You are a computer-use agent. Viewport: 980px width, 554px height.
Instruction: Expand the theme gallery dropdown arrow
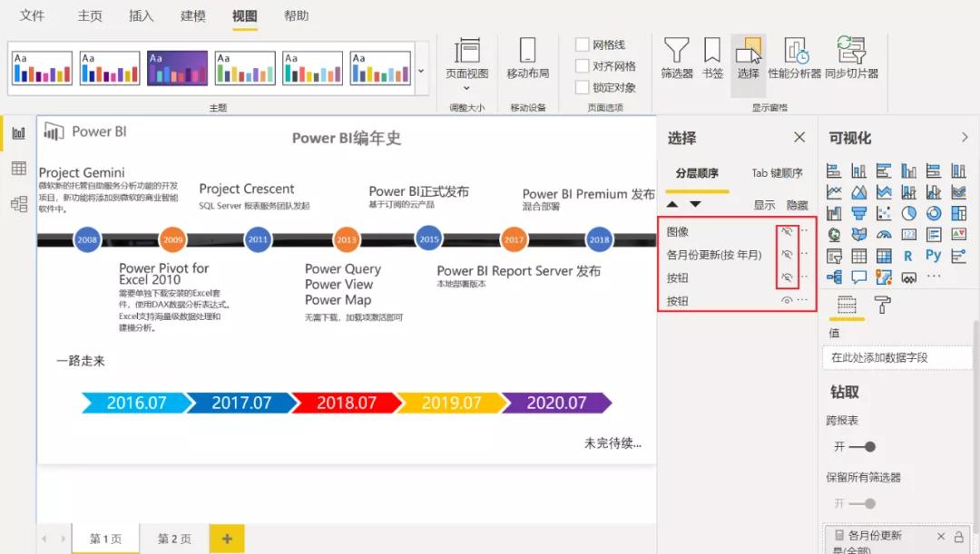coord(421,71)
